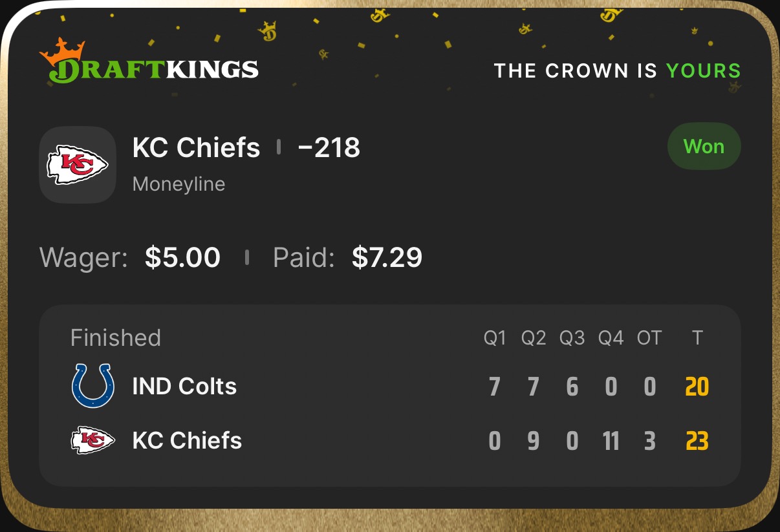Click the Q1 column header
Viewport: 780px width, 532px height.
[495, 337]
